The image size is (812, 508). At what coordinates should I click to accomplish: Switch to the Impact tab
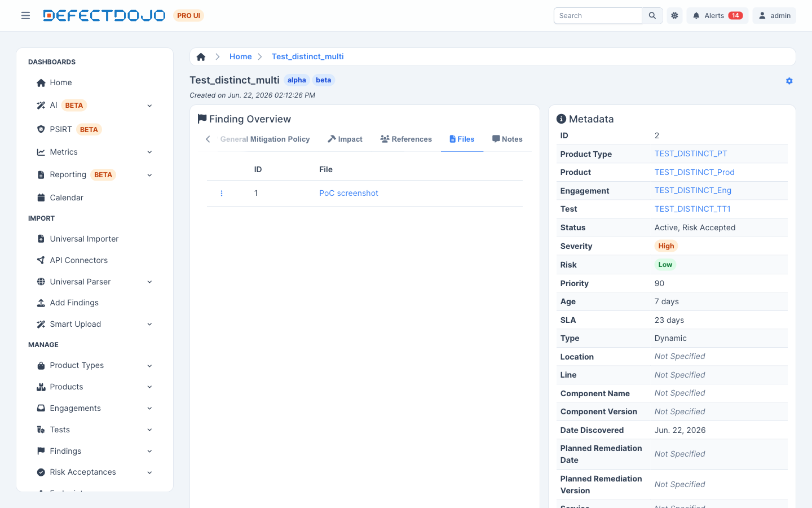(345, 139)
